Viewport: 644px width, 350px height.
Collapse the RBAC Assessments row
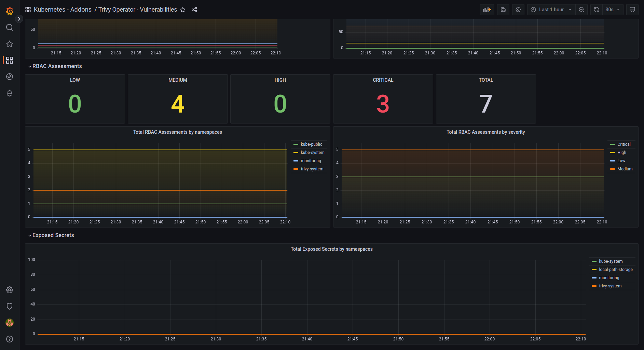tap(57, 66)
